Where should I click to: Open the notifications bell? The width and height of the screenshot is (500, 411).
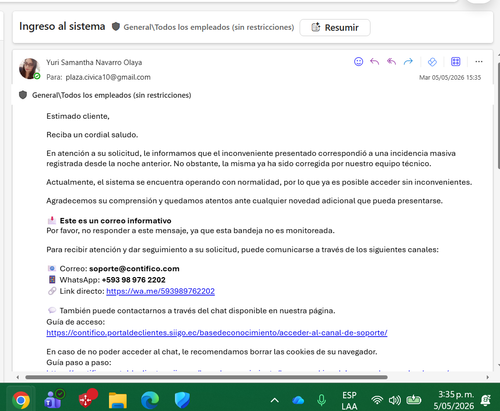click(x=486, y=400)
